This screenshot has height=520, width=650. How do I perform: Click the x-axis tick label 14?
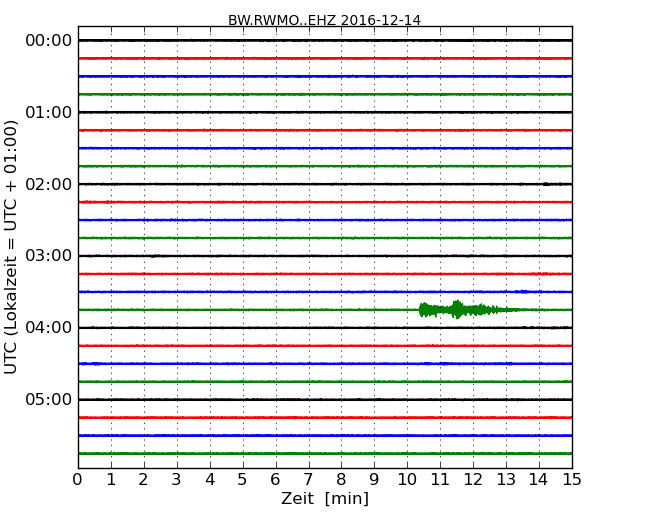tap(539, 480)
